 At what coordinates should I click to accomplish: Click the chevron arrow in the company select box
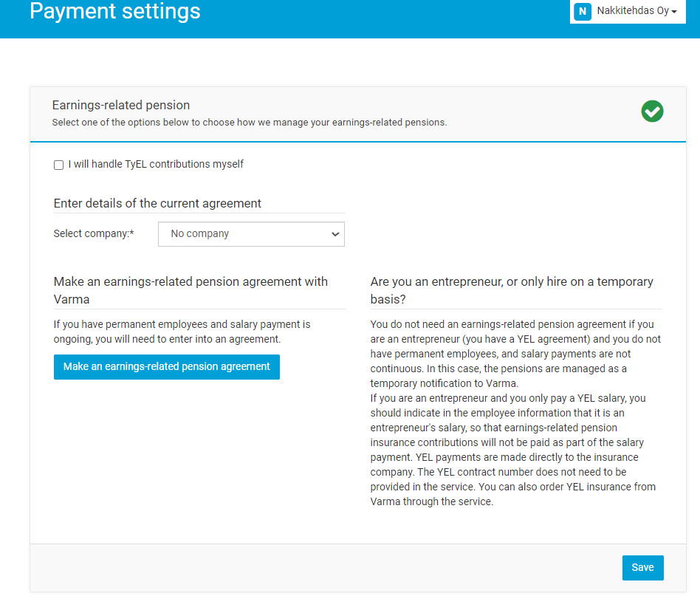[x=335, y=234]
